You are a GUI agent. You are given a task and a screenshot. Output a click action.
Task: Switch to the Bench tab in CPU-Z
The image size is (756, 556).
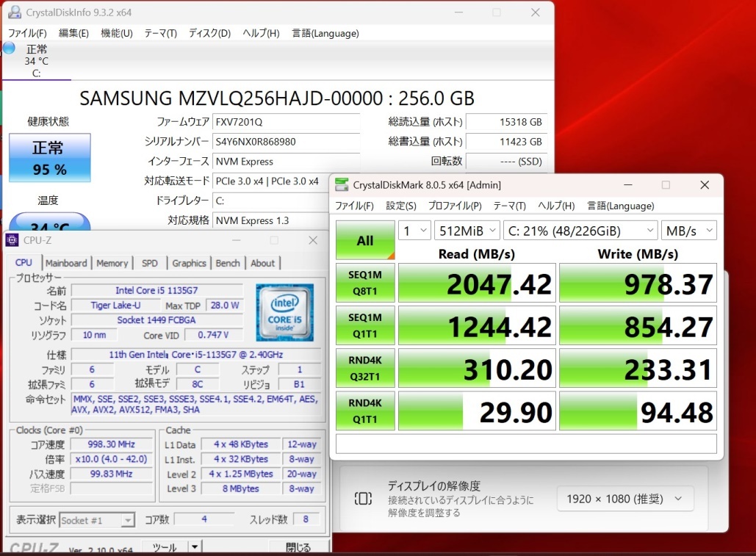(x=228, y=263)
